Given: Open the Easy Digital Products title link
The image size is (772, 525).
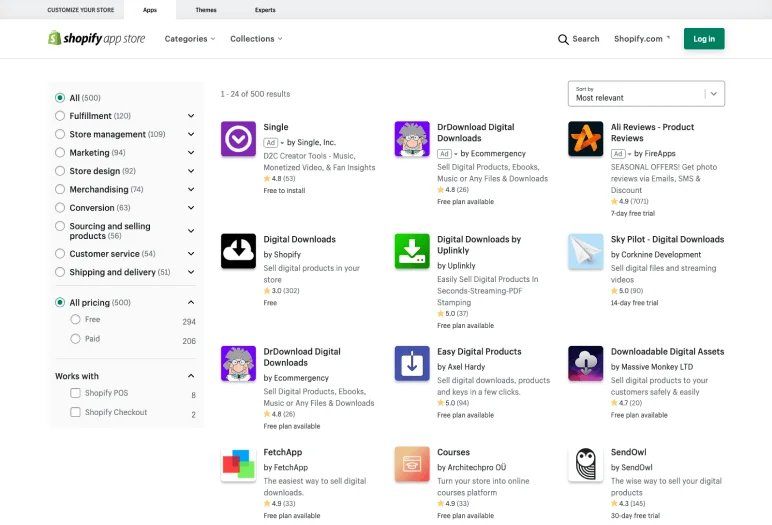Looking at the screenshot, I should click(479, 352).
